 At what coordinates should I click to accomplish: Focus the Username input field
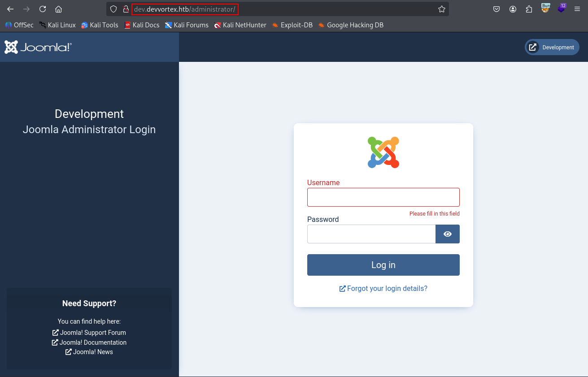(x=383, y=197)
